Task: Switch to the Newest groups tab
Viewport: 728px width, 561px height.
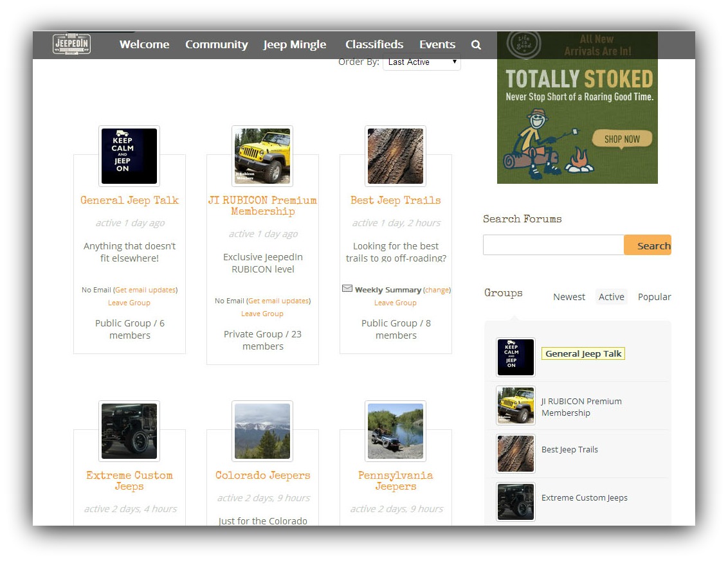Action: (x=569, y=296)
